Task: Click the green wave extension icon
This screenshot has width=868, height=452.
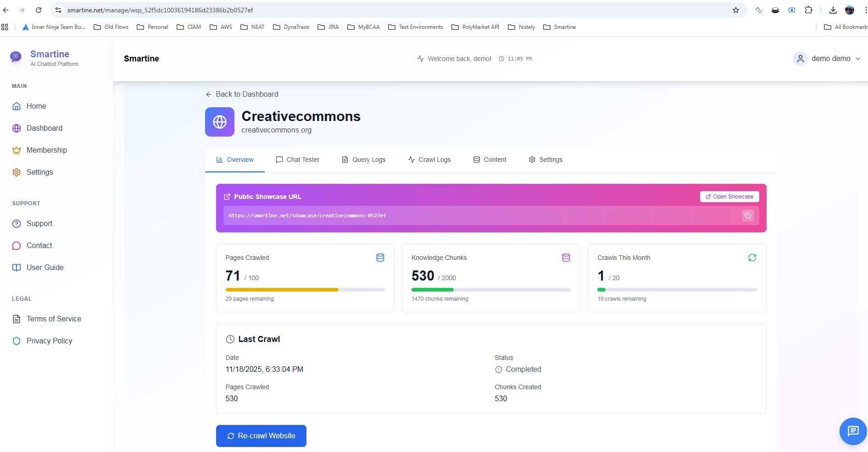Action: click(759, 10)
